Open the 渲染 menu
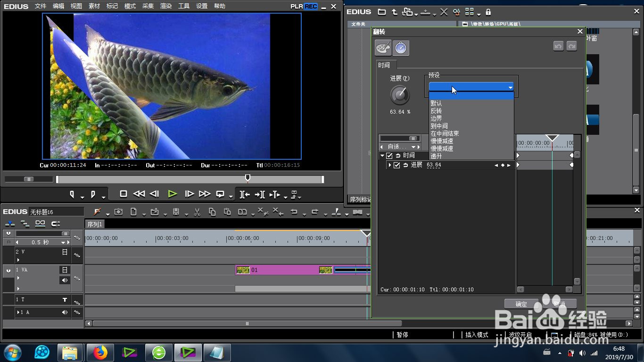The width and height of the screenshot is (644, 362). (x=166, y=6)
